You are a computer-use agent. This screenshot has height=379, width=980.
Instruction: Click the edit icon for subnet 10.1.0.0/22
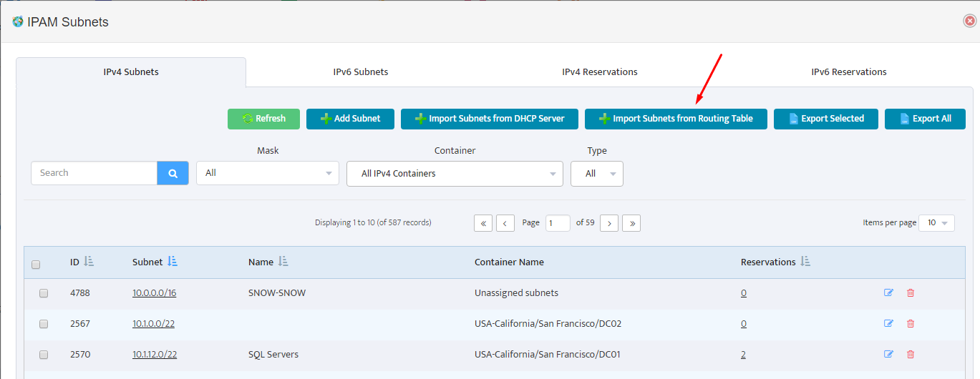[x=888, y=323]
